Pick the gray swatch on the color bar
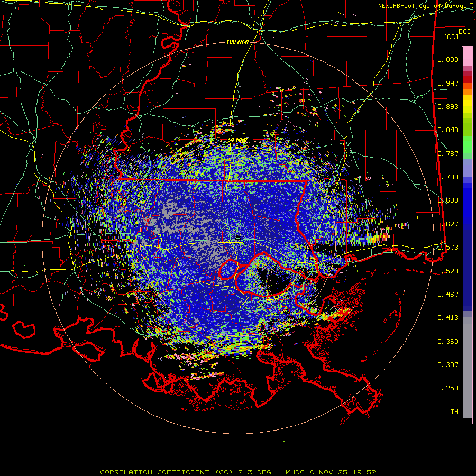The image size is (476, 476). pyautogui.click(x=467, y=368)
